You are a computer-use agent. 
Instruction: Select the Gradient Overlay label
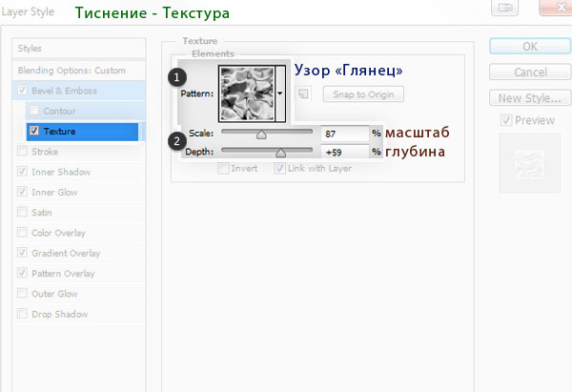click(x=66, y=253)
